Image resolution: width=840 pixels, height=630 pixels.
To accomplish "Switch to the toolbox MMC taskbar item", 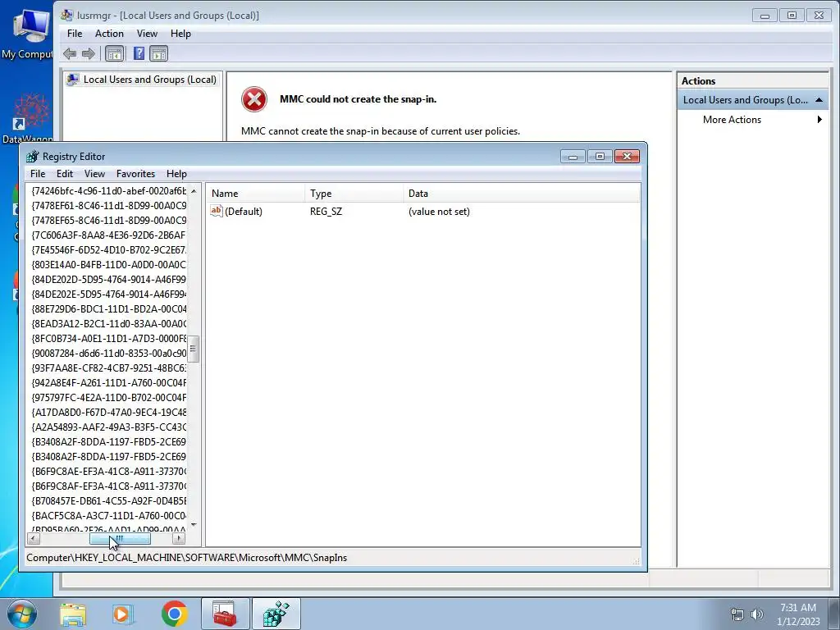I will point(225,614).
